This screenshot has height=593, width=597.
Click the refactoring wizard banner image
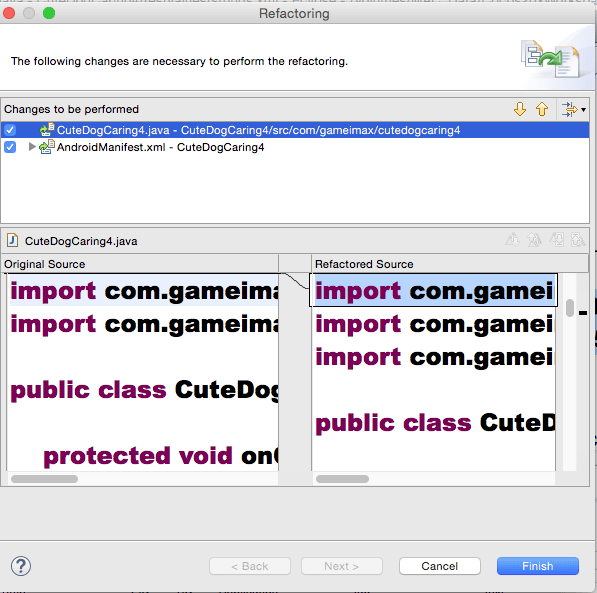[x=551, y=58]
